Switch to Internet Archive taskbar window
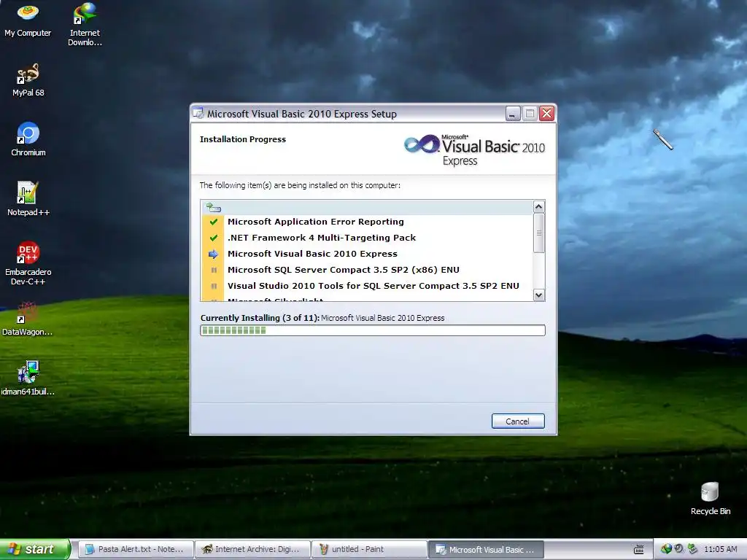The height and width of the screenshot is (560, 747). pos(253,549)
